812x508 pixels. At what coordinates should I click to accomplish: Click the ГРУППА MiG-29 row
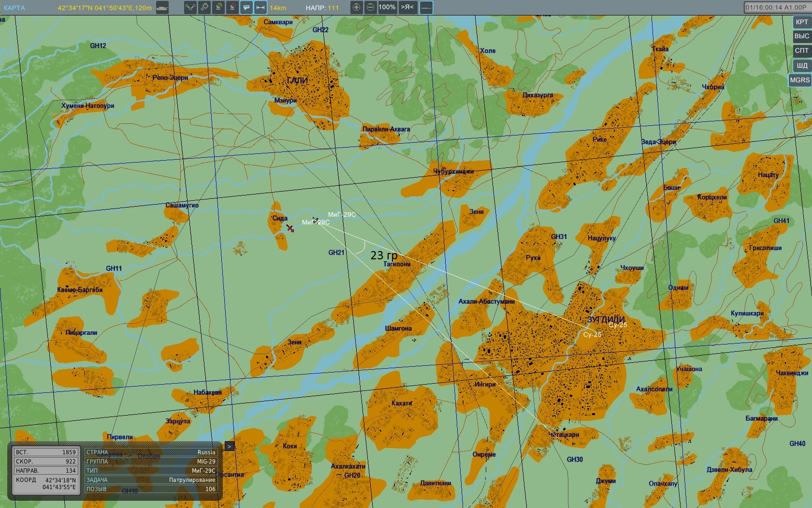tap(151, 462)
